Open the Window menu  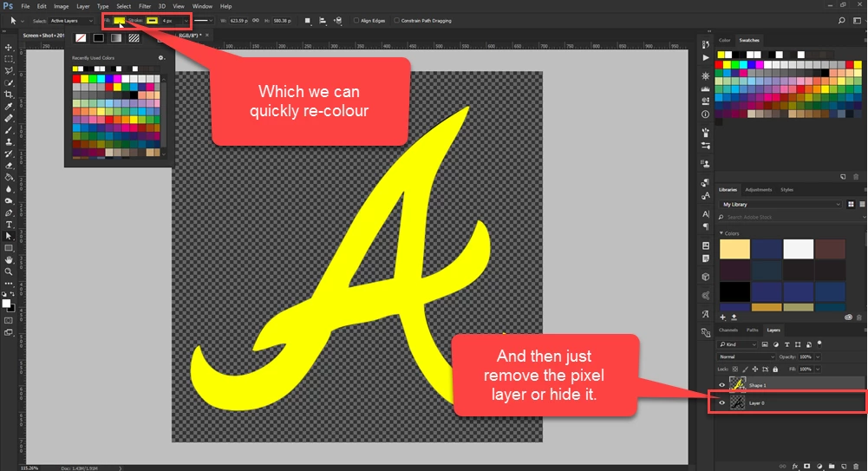[x=202, y=6]
